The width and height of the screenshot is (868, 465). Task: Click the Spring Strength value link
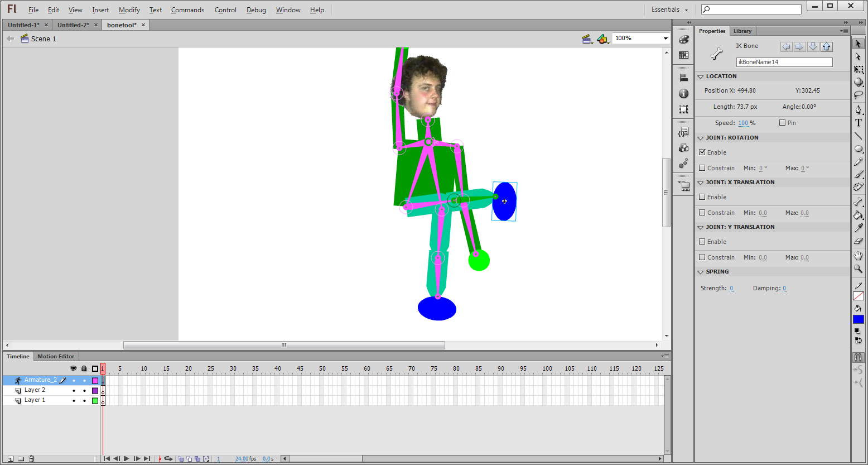pos(731,287)
